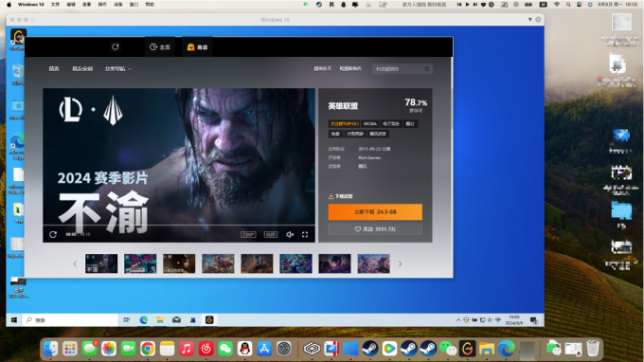Viewport: 644px width, 362px height.
Task: Show next thumbnails with the right arrow
Action: [x=400, y=263]
